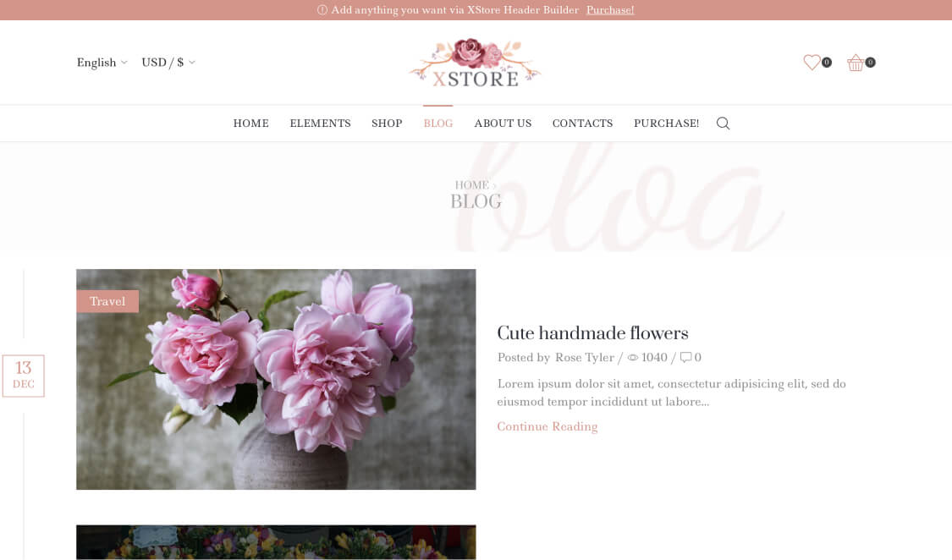Viewport: 952px width, 560px height.
Task: Click the post comments bubble icon
Action: pyautogui.click(x=685, y=357)
